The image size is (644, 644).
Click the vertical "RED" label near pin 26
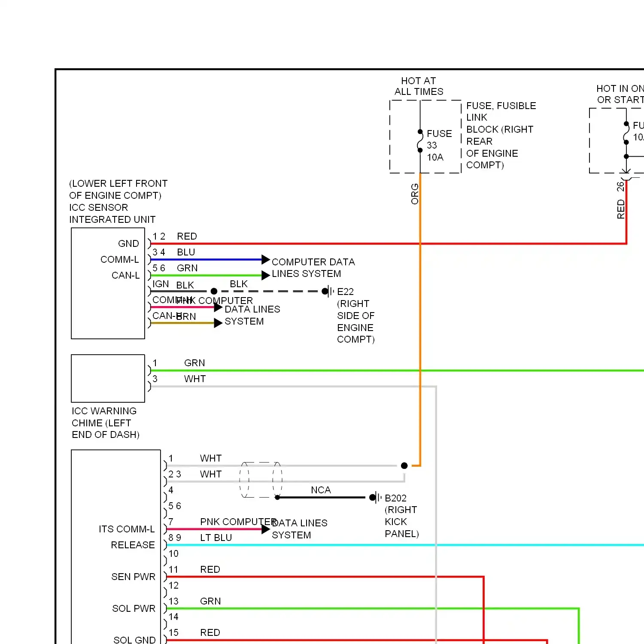tap(621, 209)
